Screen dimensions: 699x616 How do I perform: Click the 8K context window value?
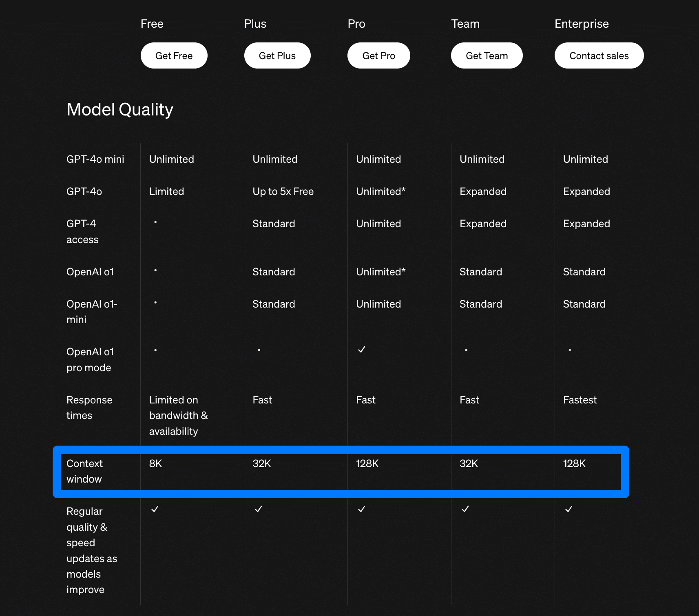click(x=156, y=463)
